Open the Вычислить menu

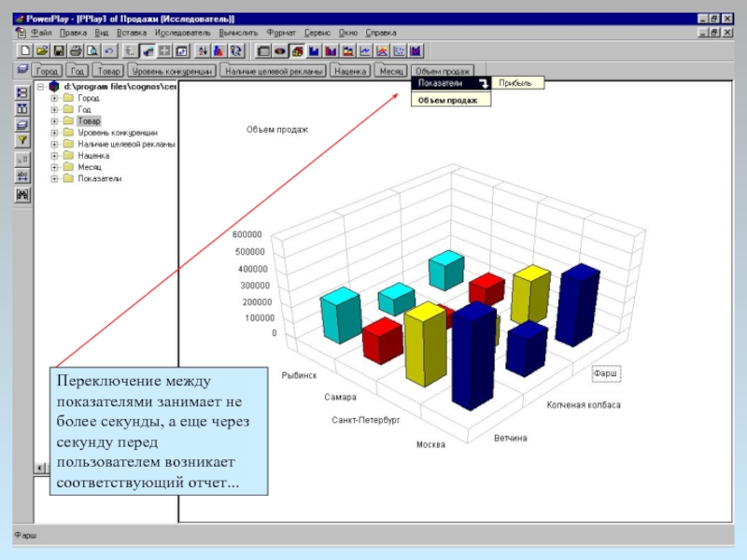(238, 33)
